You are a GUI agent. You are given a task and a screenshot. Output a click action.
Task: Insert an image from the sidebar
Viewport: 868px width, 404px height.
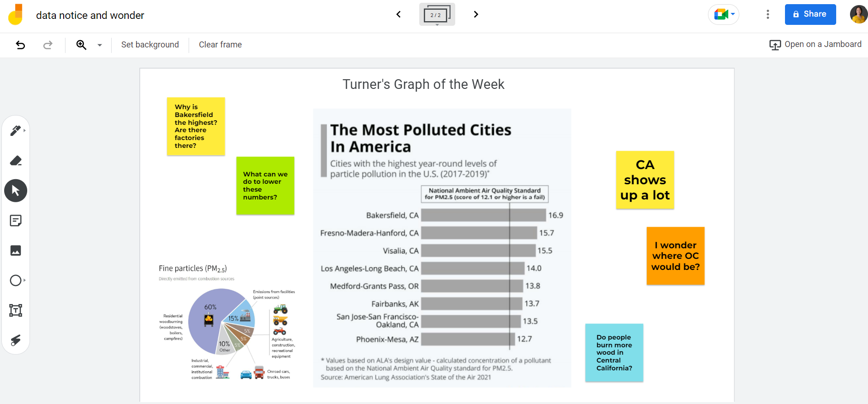click(16, 251)
